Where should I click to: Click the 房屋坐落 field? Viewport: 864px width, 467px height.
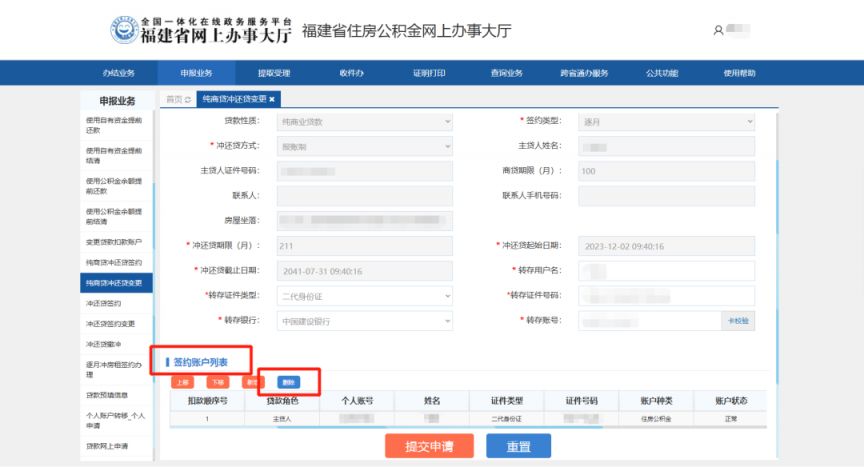[365, 221]
